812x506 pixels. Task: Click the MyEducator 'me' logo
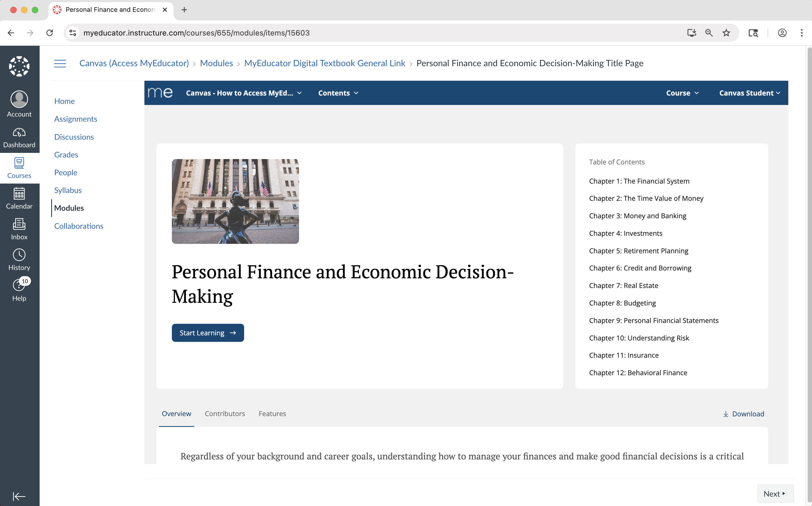160,93
